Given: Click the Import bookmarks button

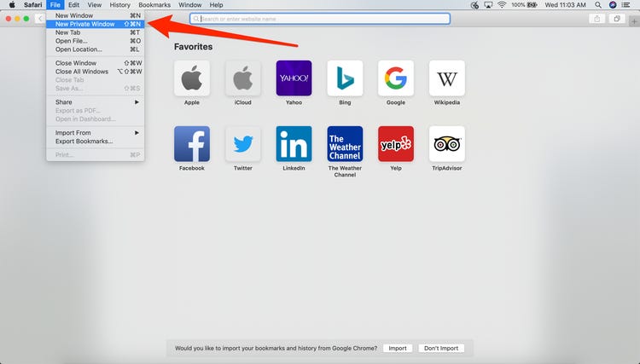Looking at the screenshot, I should click(x=398, y=348).
